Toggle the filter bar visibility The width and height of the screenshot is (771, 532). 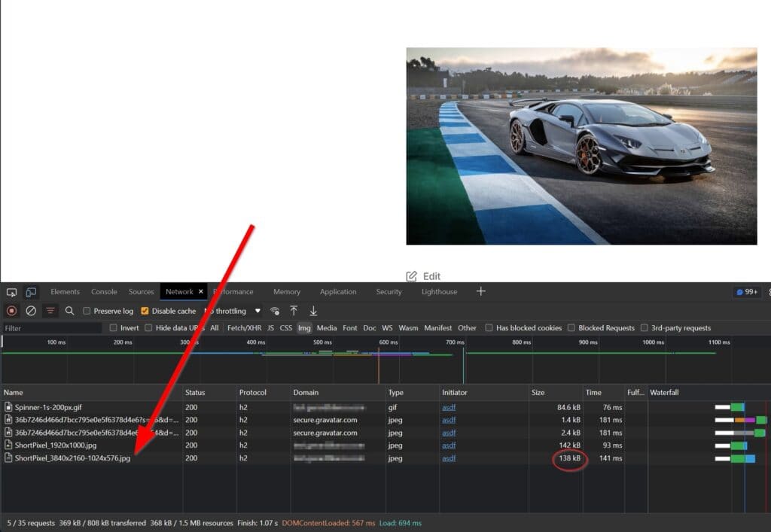tap(50, 310)
